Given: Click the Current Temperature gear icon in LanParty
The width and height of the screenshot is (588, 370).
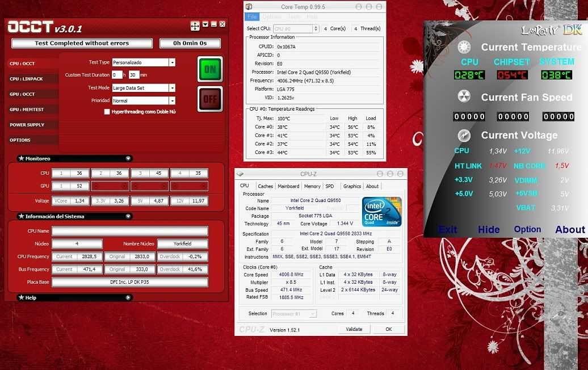Looking at the screenshot, I should [x=464, y=47].
